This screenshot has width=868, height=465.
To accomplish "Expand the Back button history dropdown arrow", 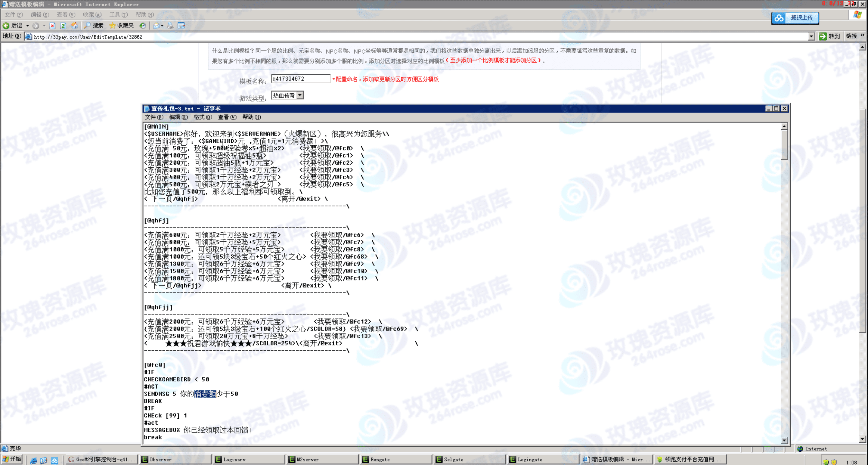I will 28,26.
